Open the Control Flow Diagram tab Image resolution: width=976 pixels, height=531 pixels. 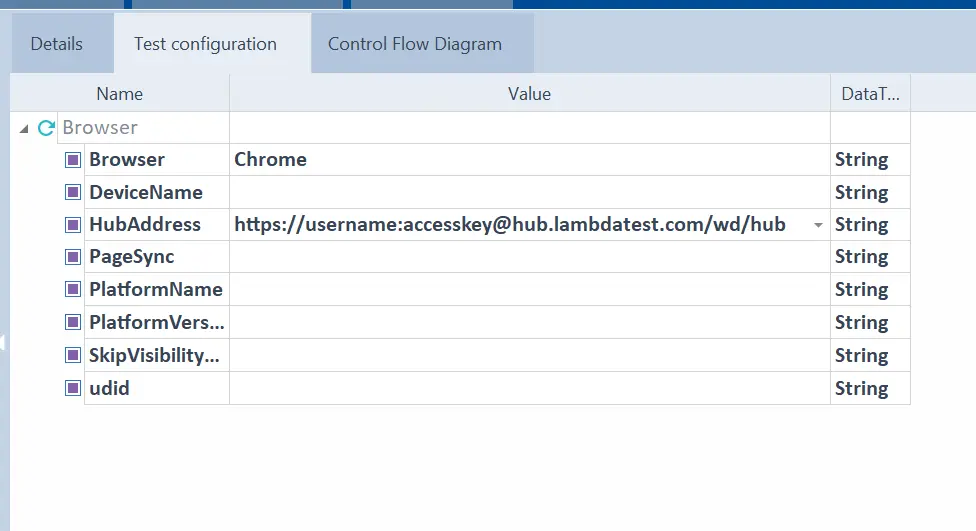pyautogui.click(x=415, y=44)
